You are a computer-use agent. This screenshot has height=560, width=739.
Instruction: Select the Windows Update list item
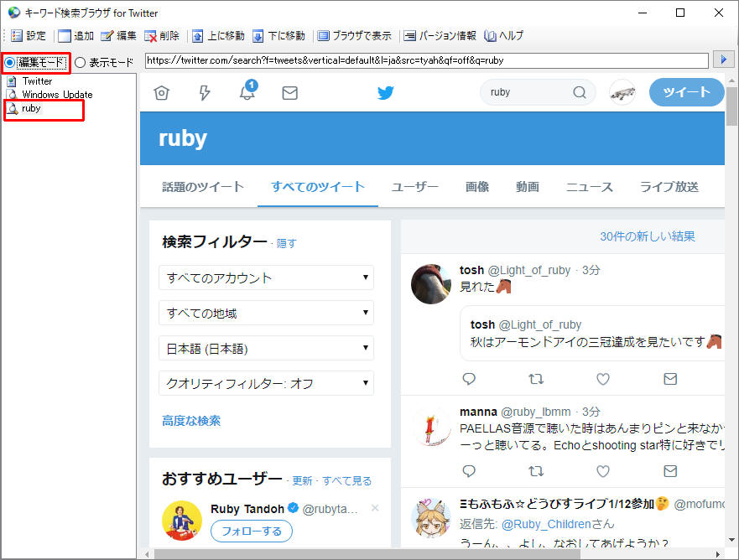point(50,95)
